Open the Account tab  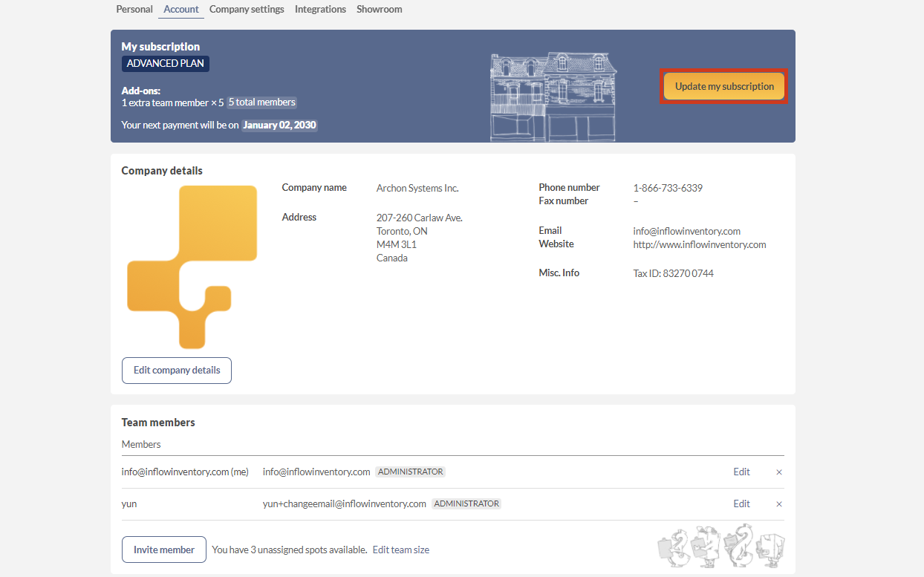(x=181, y=9)
